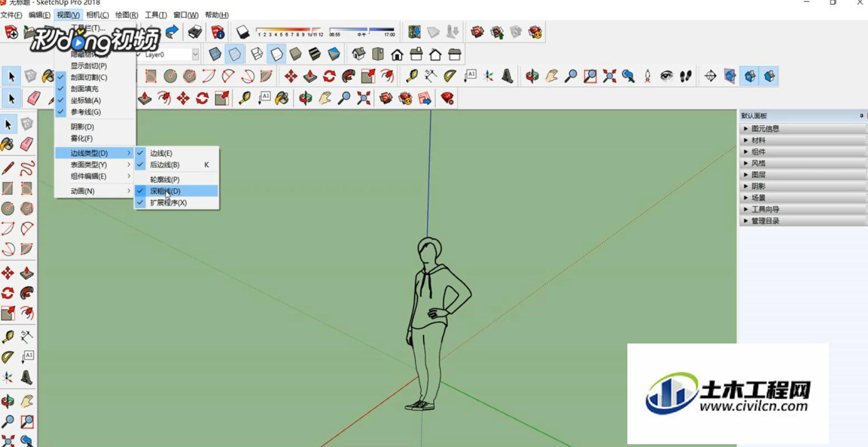Screen dimensions: 868x447
Task: Click the Print icon
Action: click(195, 32)
